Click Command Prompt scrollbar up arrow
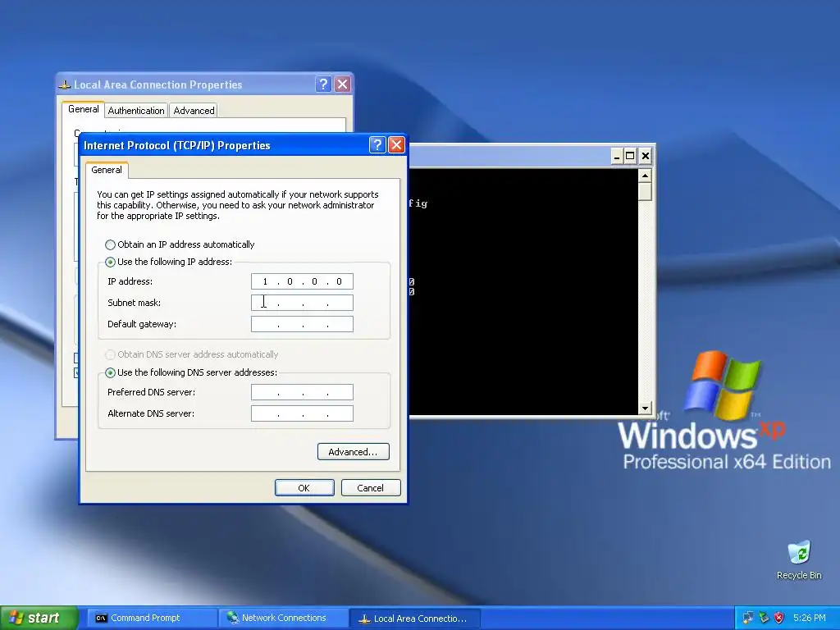Screen dimensions: 840x630 click(x=645, y=176)
